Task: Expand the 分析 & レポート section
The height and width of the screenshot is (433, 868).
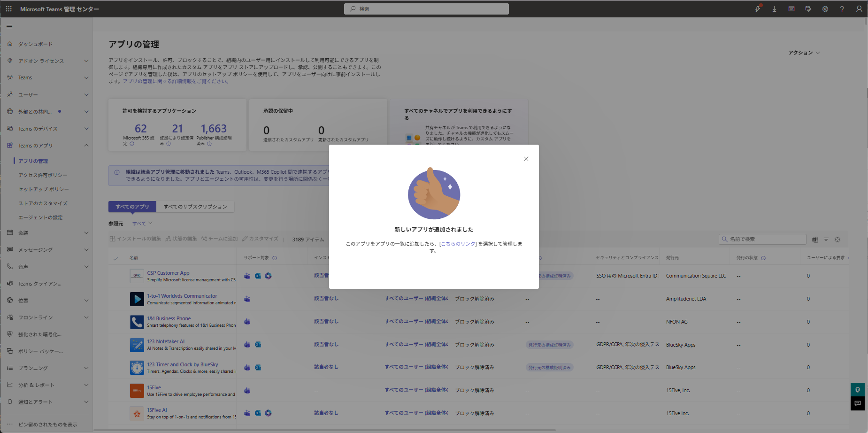Action: [x=86, y=385]
